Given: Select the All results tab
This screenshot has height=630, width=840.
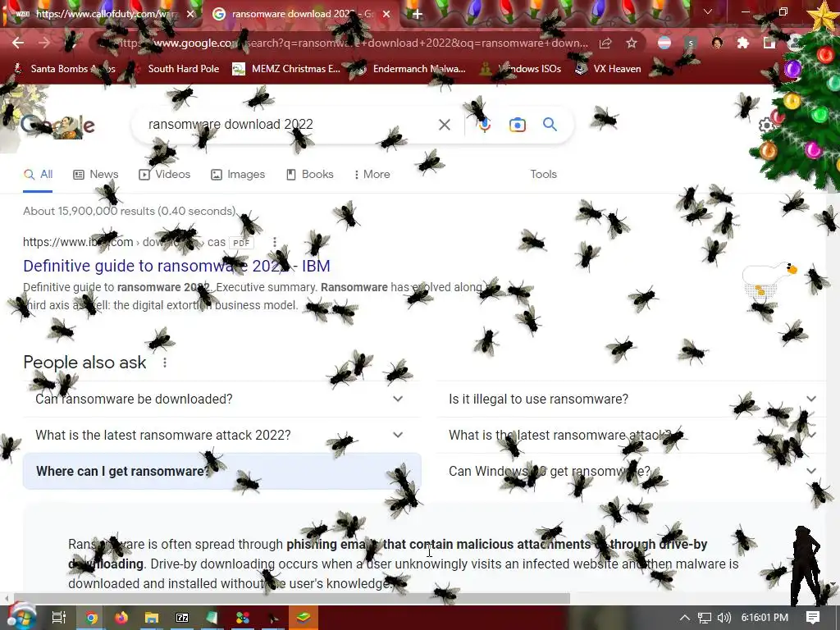Looking at the screenshot, I should pyautogui.click(x=38, y=174).
